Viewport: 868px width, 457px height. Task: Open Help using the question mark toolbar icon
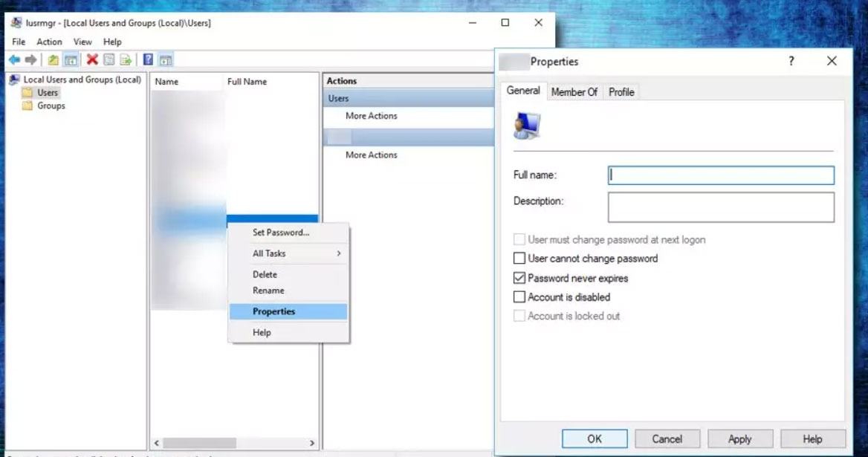coord(147,59)
